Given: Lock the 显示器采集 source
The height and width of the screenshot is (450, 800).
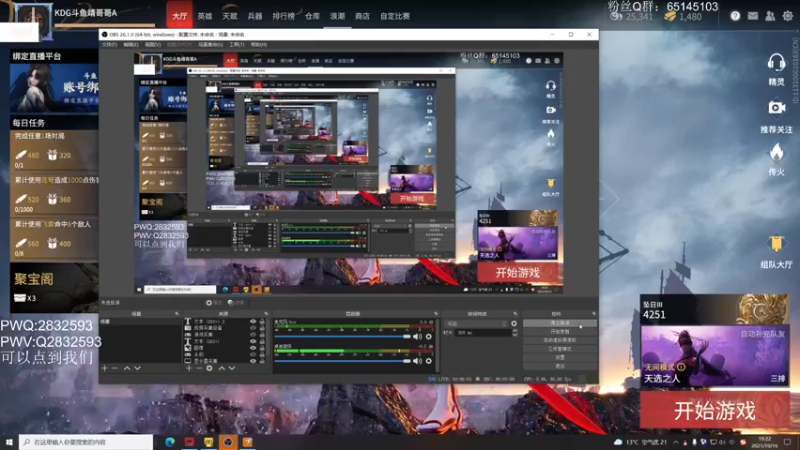Looking at the screenshot, I should click(x=262, y=361).
